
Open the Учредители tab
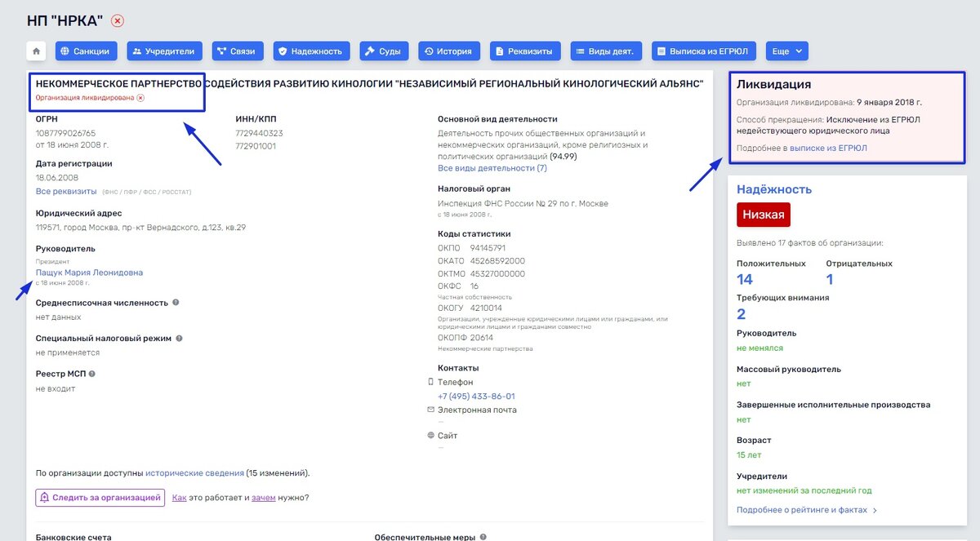tap(164, 51)
